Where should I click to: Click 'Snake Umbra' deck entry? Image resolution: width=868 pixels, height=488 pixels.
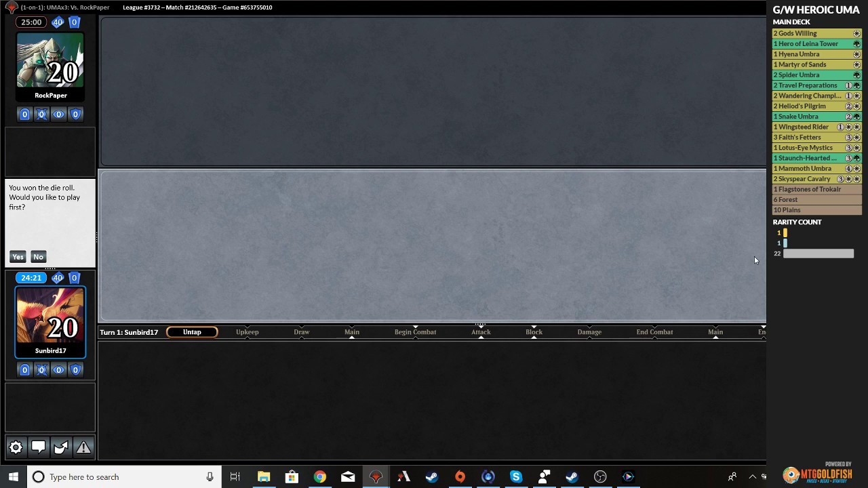[x=817, y=117]
